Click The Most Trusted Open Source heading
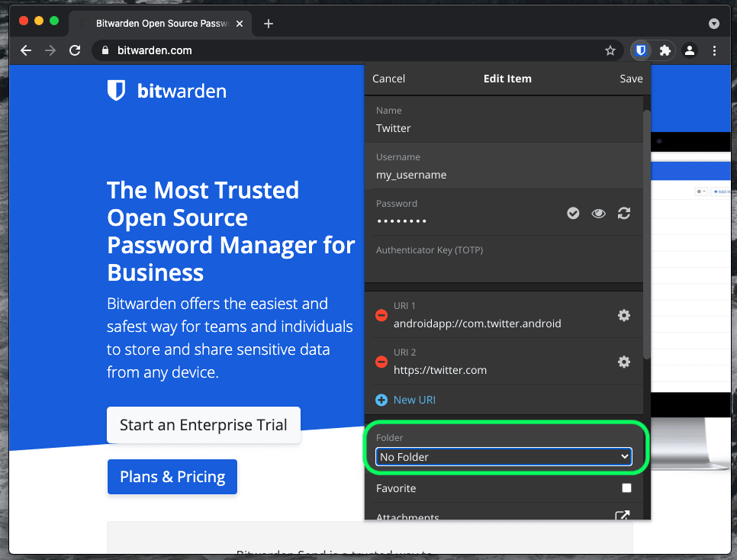 tap(230, 231)
